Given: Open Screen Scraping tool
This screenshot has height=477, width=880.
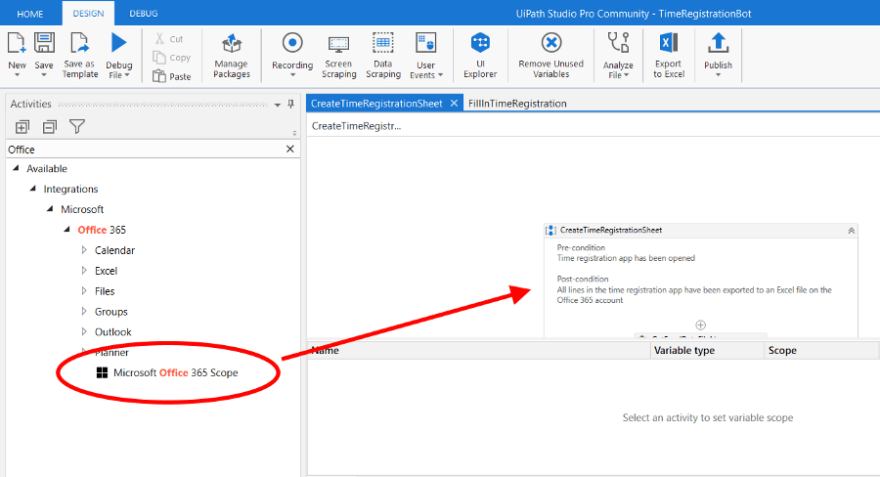Looking at the screenshot, I should click(338, 56).
